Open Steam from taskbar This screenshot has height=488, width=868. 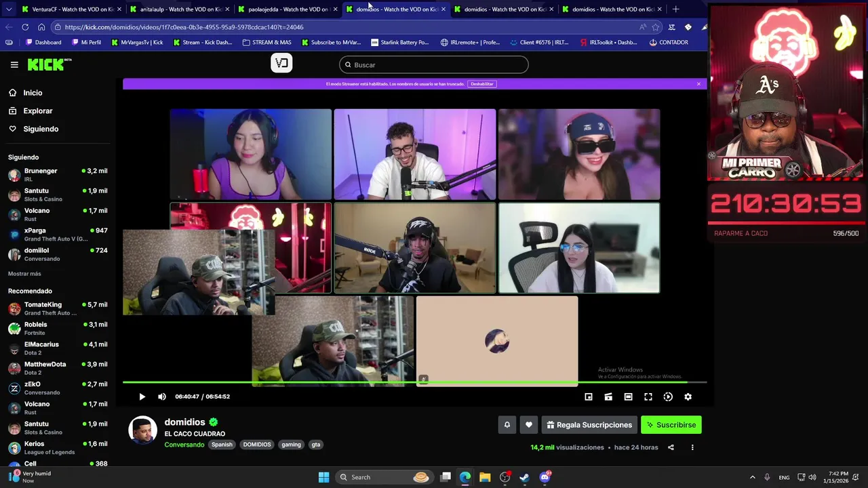[x=524, y=477]
